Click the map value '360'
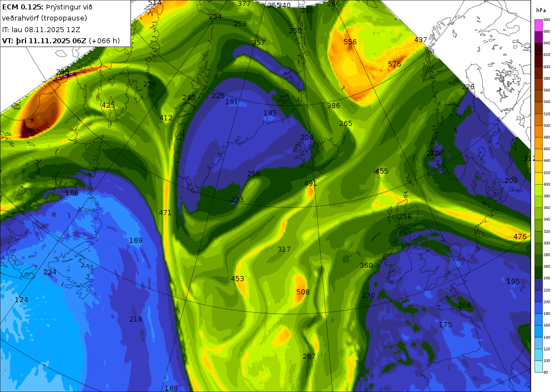This screenshot has width=555, height=392. click(x=366, y=266)
